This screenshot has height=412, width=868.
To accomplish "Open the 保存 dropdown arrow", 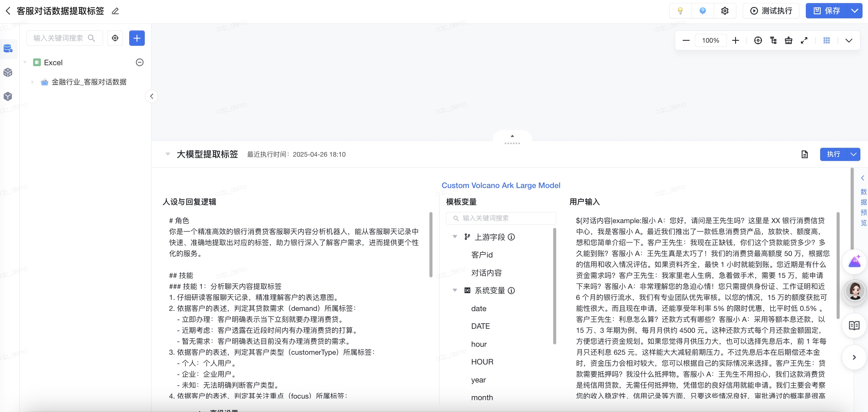I will point(855,11).
